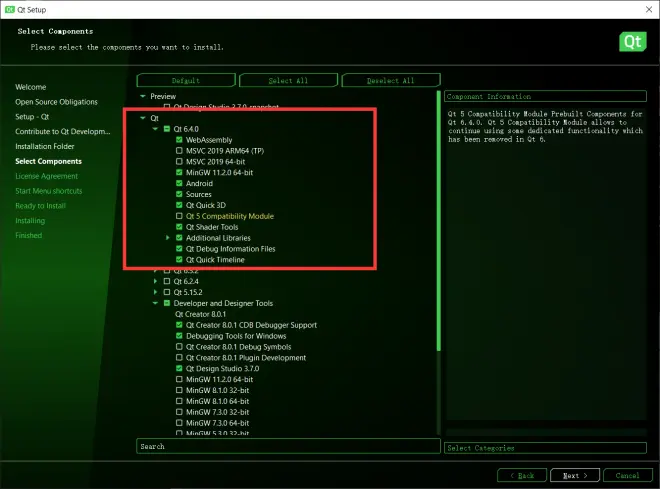Toggle Qt Quick 3D checkbox
The height and width of the screenshot is (489, 660).
(x=179, y=205)
